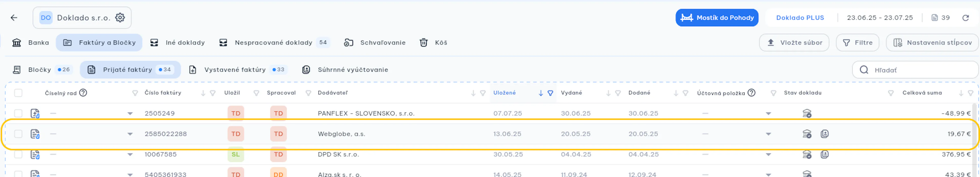Check the box for invoice 2505249
Image resolution: width=980 pixels, height=177 pixels.
tap(18, 113)
